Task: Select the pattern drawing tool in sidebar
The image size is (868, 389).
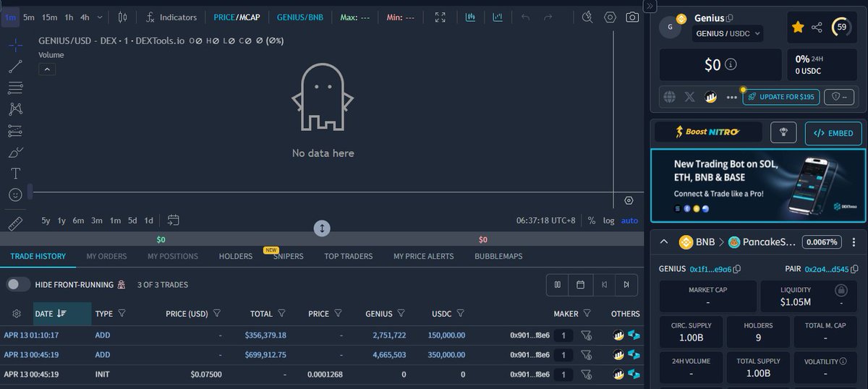Action: pos(15,109)
